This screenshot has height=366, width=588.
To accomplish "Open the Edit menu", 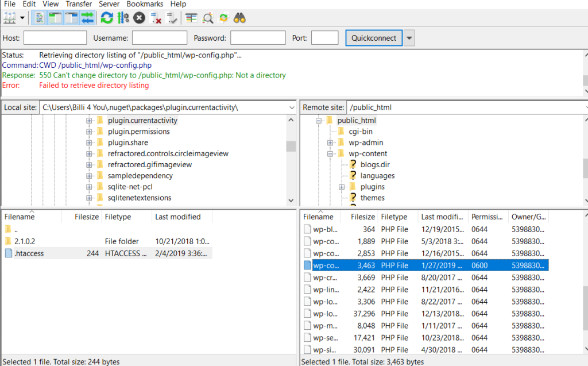I will tap(29, 4).
